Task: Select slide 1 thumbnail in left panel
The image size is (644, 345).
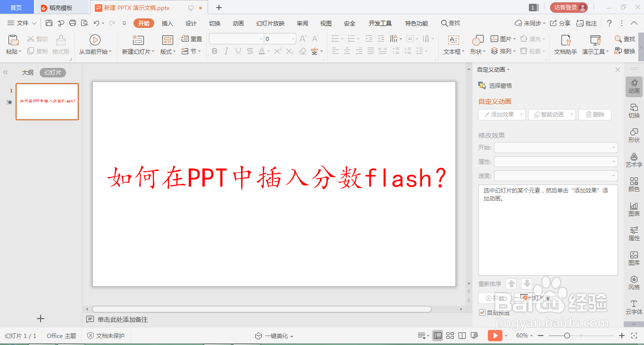Action: coord(47,101)
